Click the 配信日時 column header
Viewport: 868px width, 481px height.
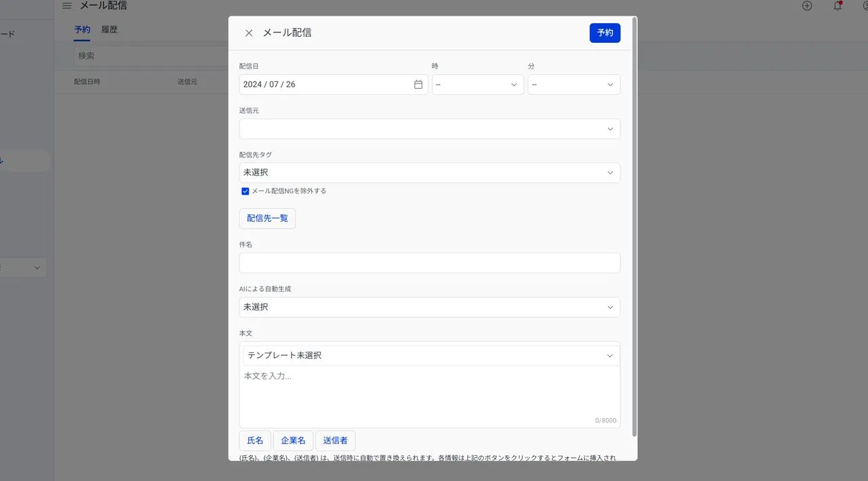click(x=87, y=81)
